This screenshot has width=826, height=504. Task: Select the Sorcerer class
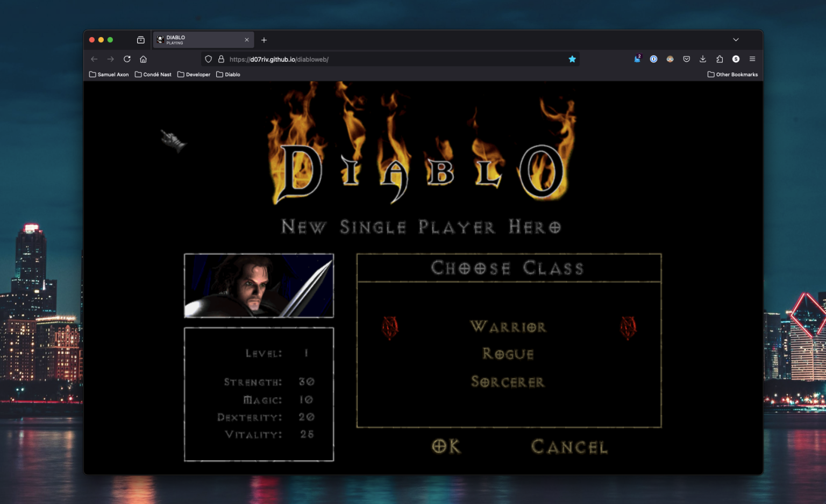(x=508, y=382)
